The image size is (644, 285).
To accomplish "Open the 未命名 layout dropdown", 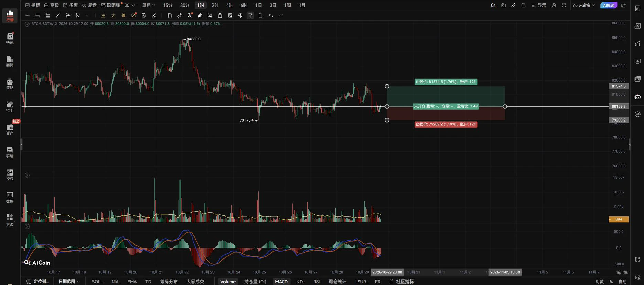I will click(584, 5).
